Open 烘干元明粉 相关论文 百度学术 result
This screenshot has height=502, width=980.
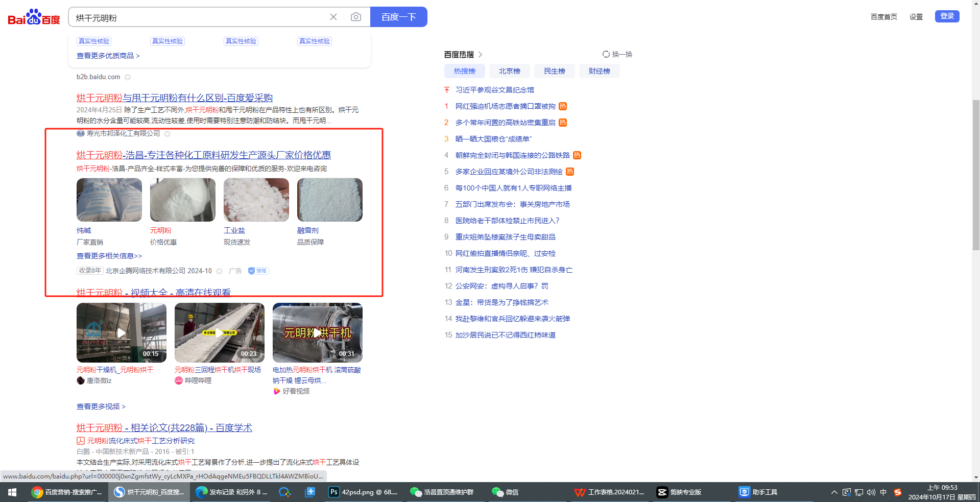tap(164, 427)
